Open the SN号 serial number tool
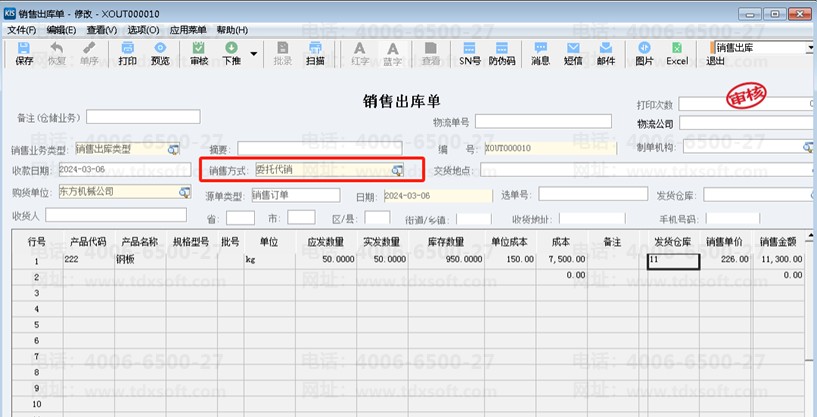The height and width of the screenshot is (417, 817). [x=469, y=54]
